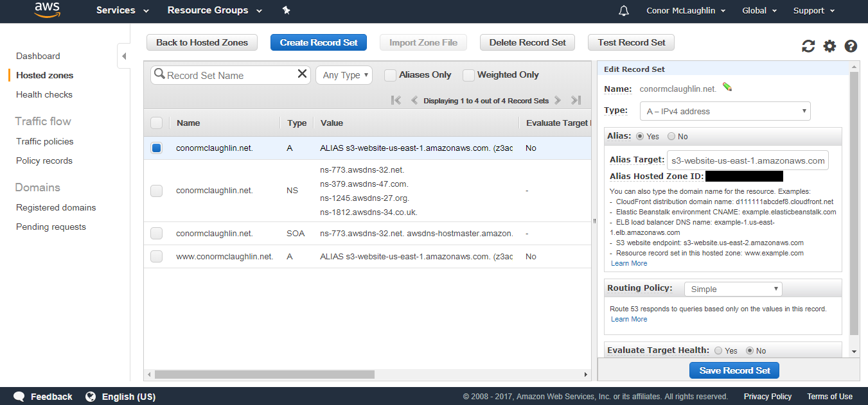868x405 pixels.
Task: Open the Conor McLaughlin account menu
Action: pos(686,11)
